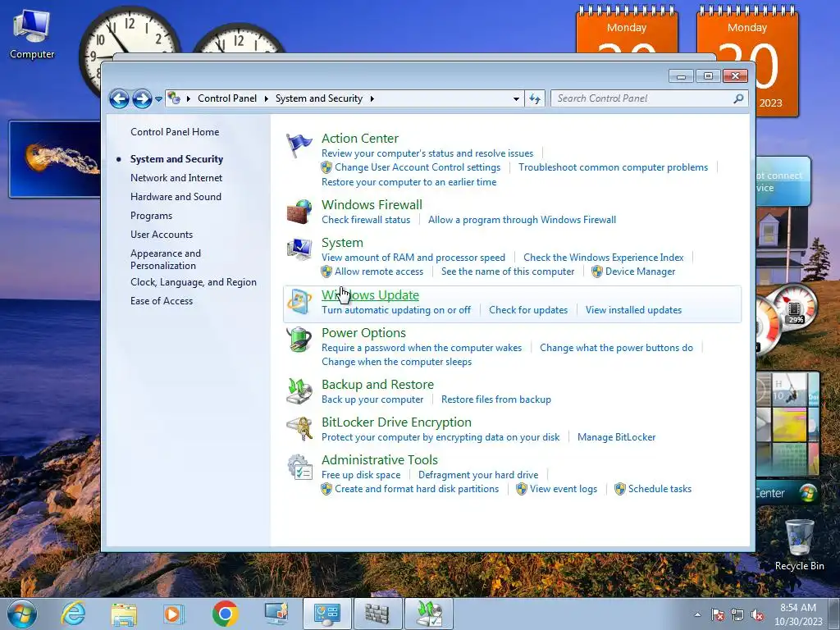Click Manage BitLocker link
The width and height of the screenshot is (840, 630).
click(616, 437)
